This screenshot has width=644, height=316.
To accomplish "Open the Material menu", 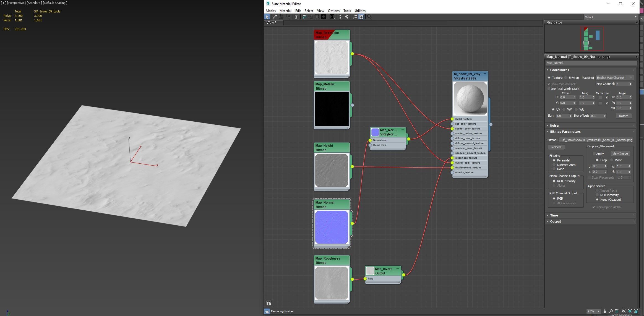I will point(285,11).
